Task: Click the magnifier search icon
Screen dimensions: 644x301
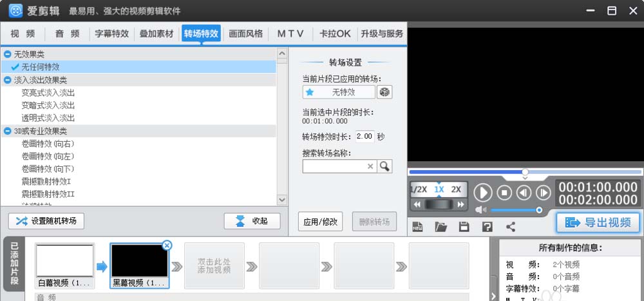Action: [x=384, y=166]
